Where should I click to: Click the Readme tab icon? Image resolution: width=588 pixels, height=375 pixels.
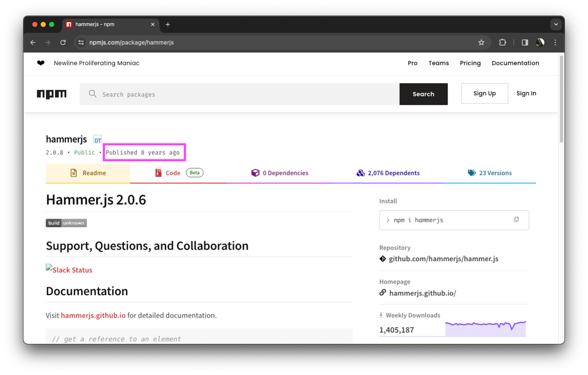pos(73,173)
